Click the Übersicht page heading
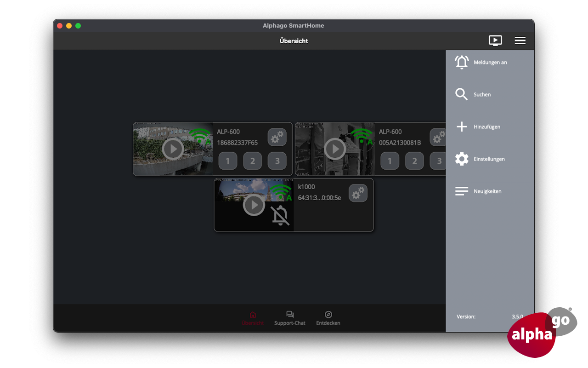This screenshot has width=588, height=368. (294, 40)
